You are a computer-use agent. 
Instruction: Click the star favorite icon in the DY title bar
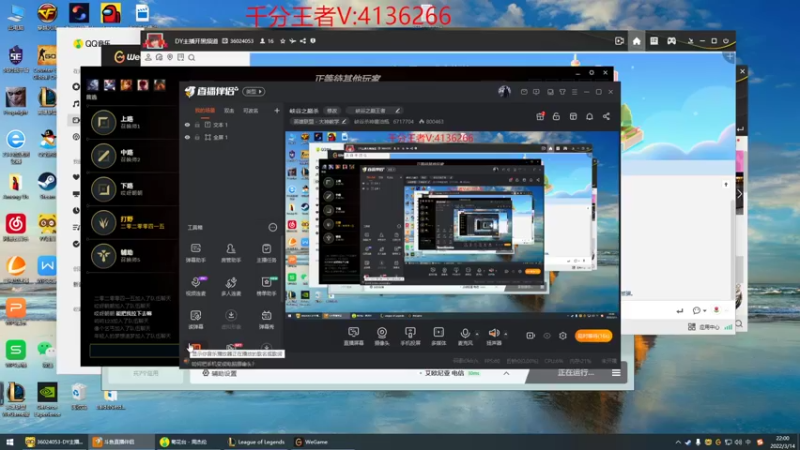pyautogui.click(x=283, y=41)
